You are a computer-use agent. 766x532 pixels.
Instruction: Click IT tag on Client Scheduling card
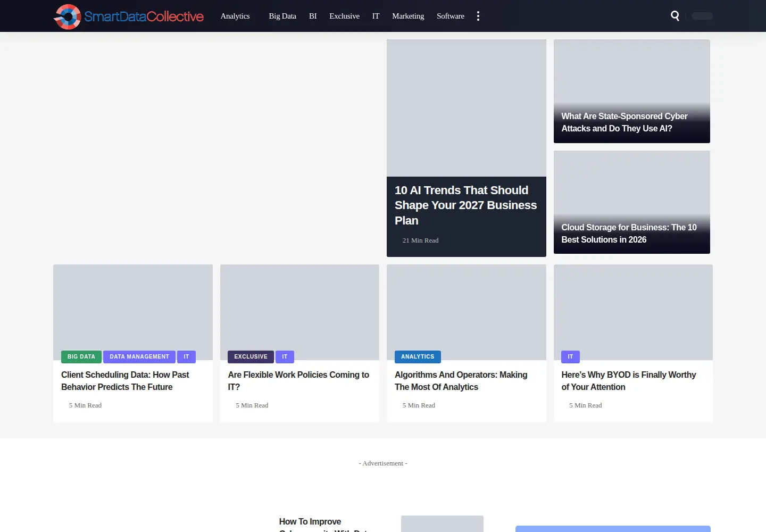(x=186, y=357)
